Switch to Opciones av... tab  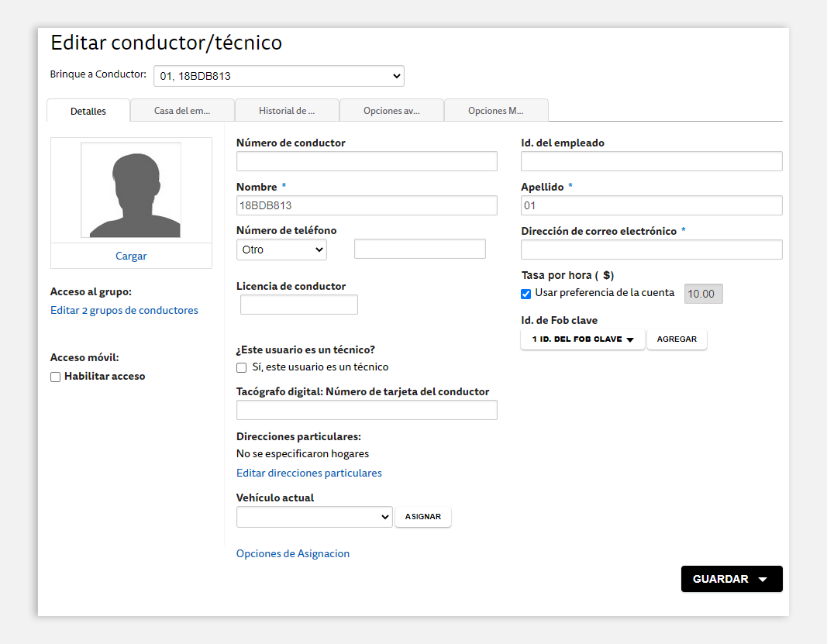click(x=391, y=111)
